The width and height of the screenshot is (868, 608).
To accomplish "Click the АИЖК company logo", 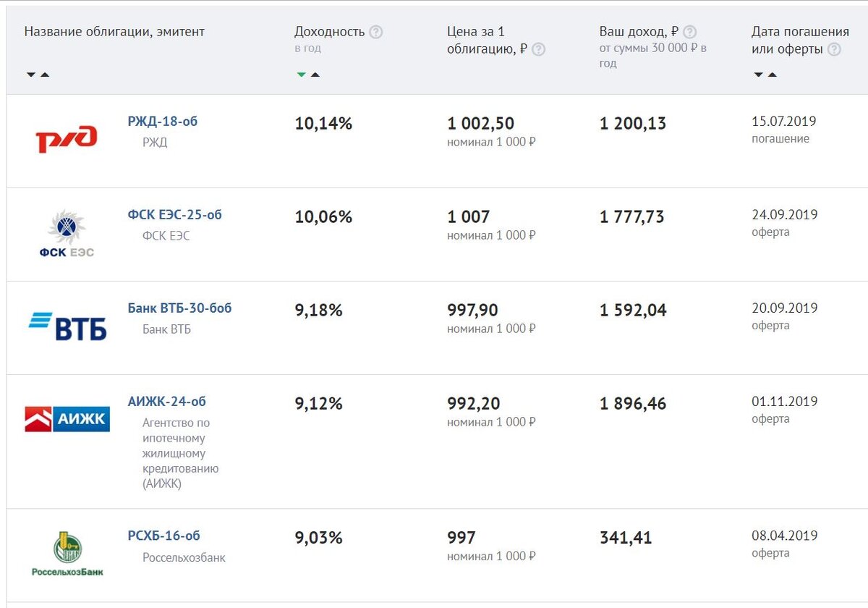I will click(67, 419).
